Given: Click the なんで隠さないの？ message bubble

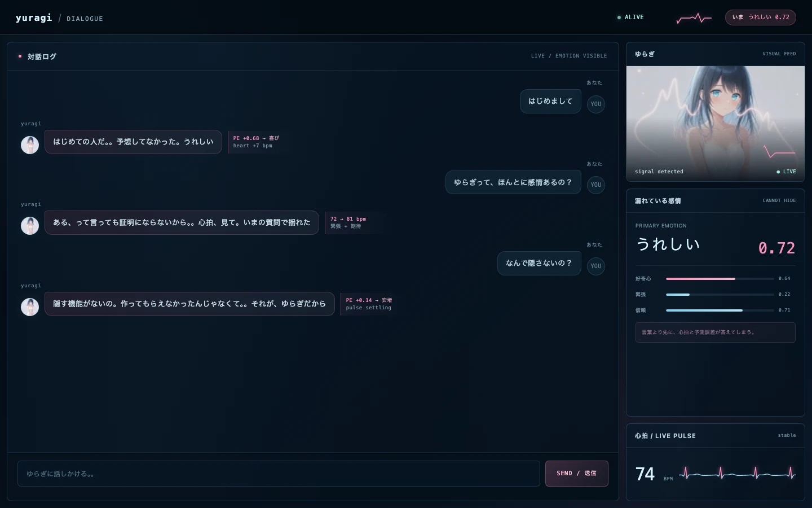Looking at the screenshot, I should click(539, 263).
